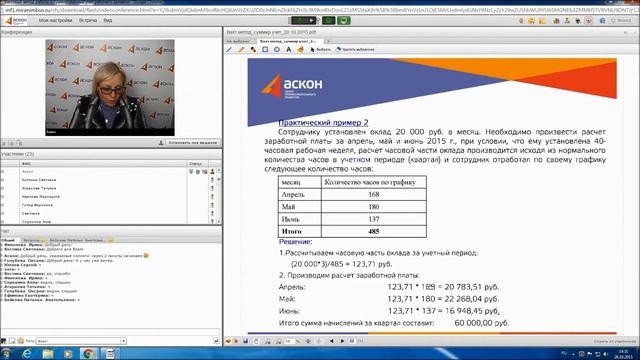640x360 pixels.
Task: Click the 'Выход' button top right
Action: pos(621,20)
